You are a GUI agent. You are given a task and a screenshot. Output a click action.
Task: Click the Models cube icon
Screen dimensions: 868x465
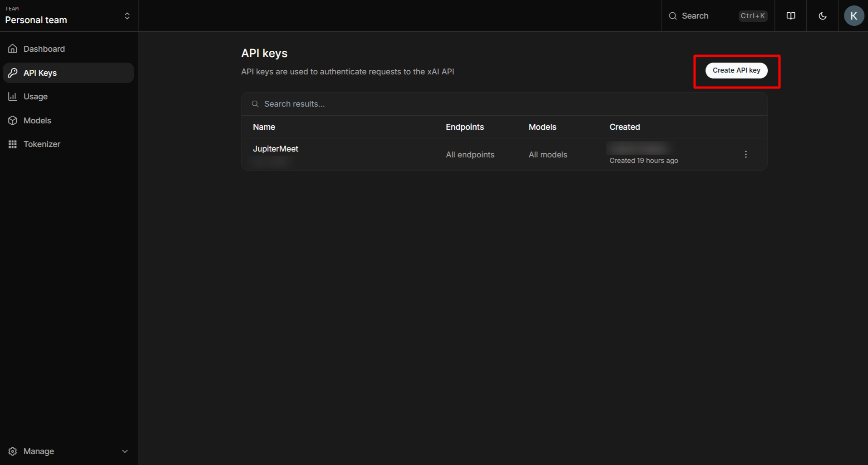[x=12, y=120]
